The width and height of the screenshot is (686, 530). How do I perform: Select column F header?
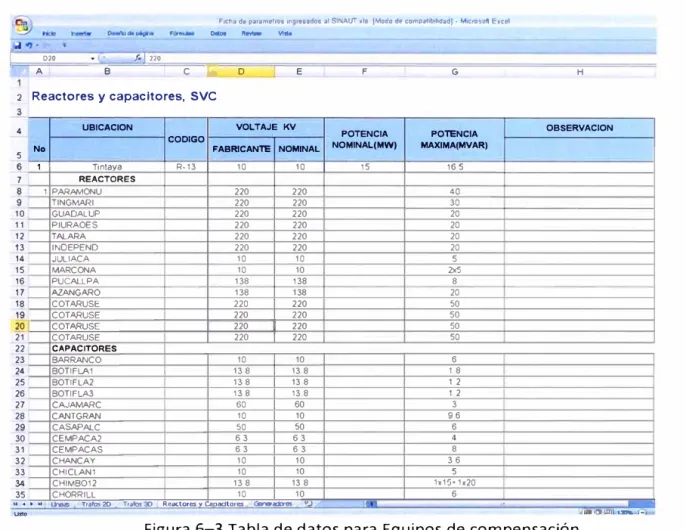click(x=364, y=71)
